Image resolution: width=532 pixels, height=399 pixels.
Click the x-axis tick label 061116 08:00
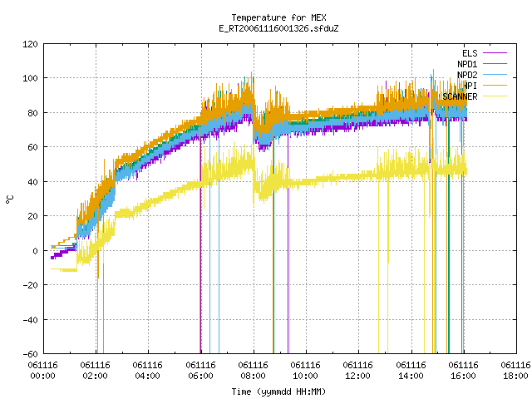253,370
